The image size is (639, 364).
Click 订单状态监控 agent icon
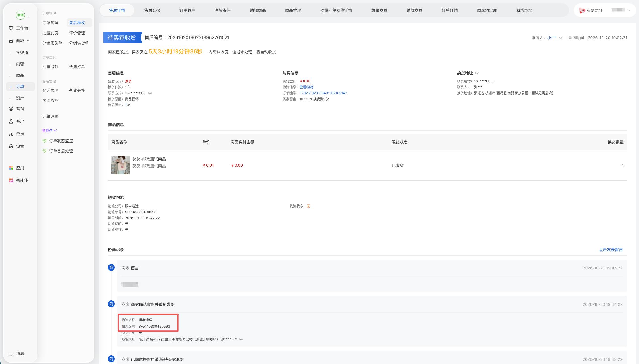[x=44, y=141]
